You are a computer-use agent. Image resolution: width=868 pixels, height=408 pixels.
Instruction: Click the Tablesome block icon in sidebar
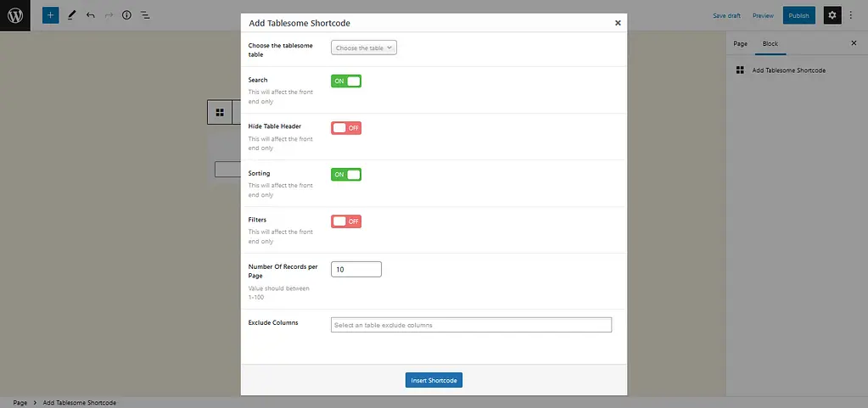click(x=740, y=70)
